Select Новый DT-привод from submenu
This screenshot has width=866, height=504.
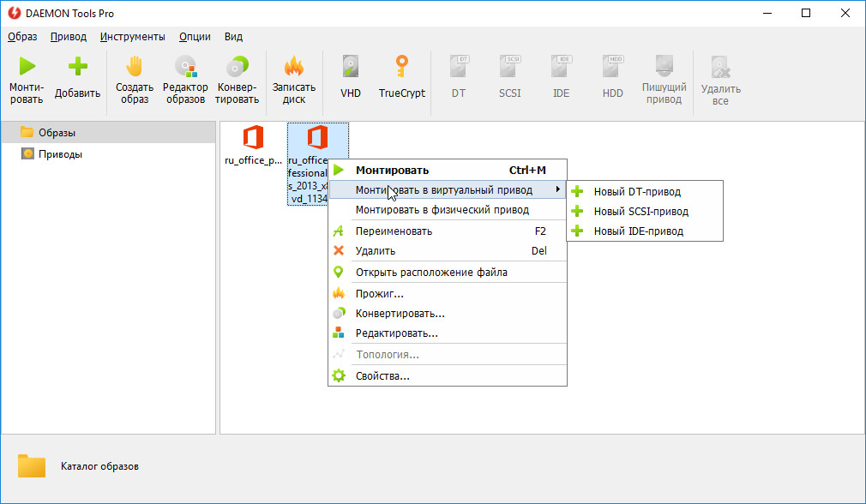tap(636, 191)
